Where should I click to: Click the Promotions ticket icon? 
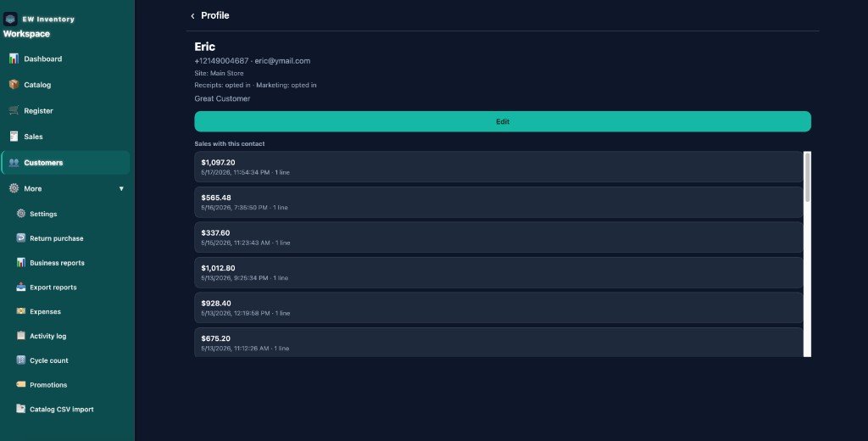[x=21, y=384]
